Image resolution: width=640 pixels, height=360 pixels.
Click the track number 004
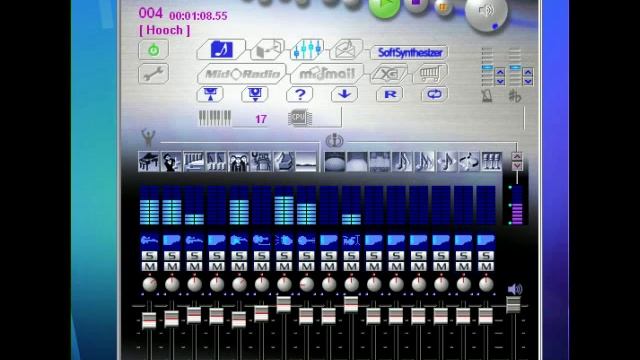point(151,13)
